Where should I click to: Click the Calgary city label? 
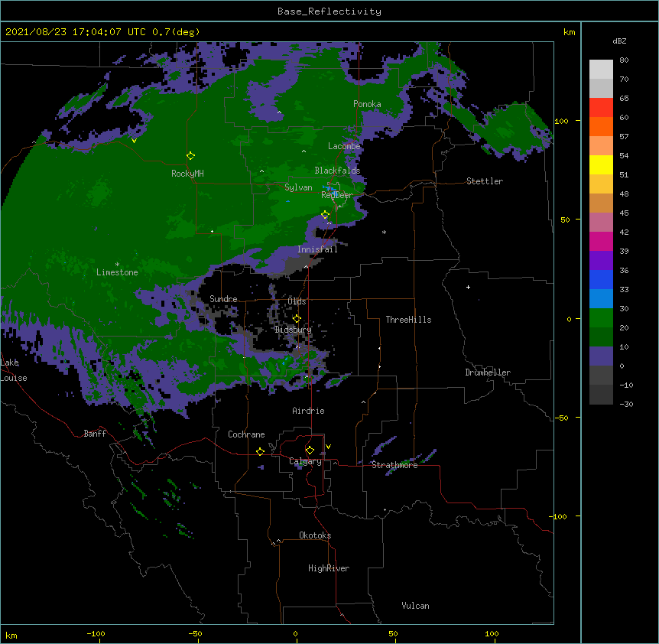[x=306, y=461]
